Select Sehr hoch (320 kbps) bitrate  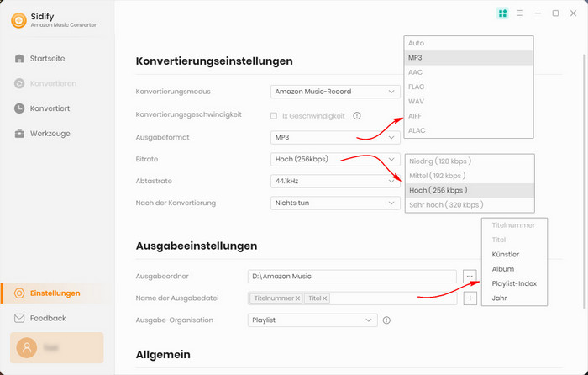(x=470, y=205)
